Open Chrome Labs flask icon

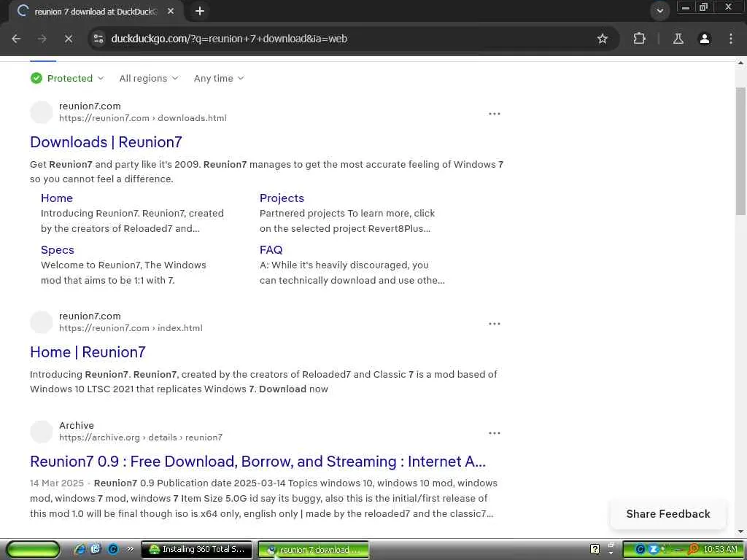pos(678,39)
